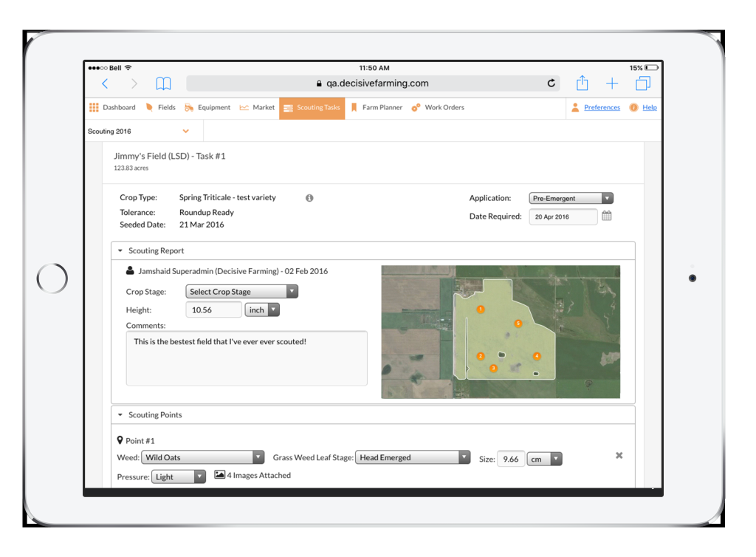Click scouting point marker 3 on map
Viewport: 756px width, 557px height.
493,368
